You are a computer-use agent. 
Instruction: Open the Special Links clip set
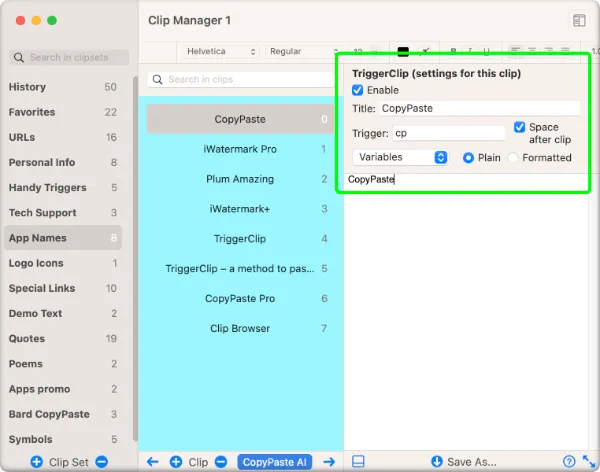click(63, 288)
